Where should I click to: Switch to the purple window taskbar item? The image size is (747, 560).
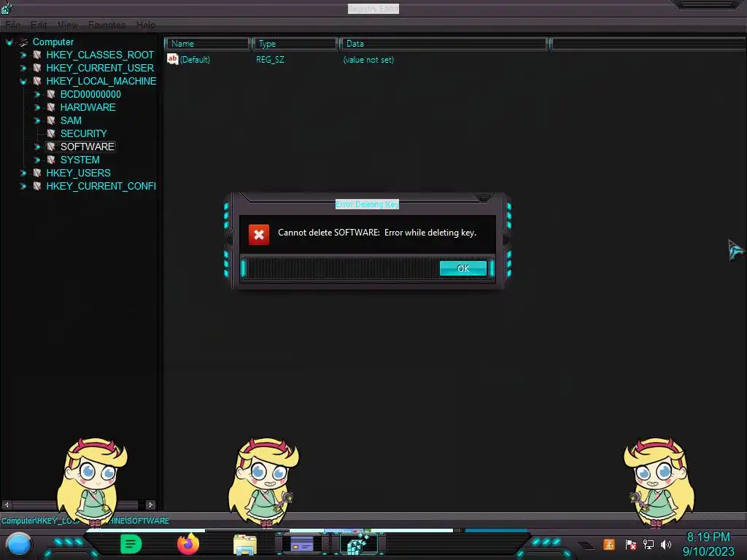(x=302, y=544)
